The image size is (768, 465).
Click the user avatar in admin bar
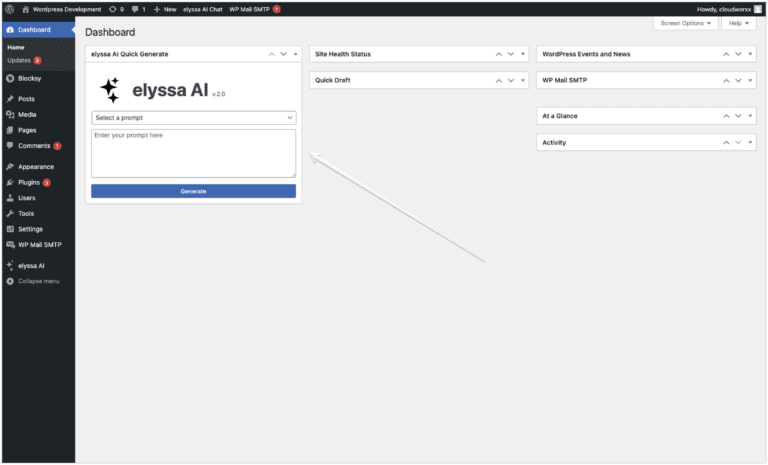(x=758, y=9)
